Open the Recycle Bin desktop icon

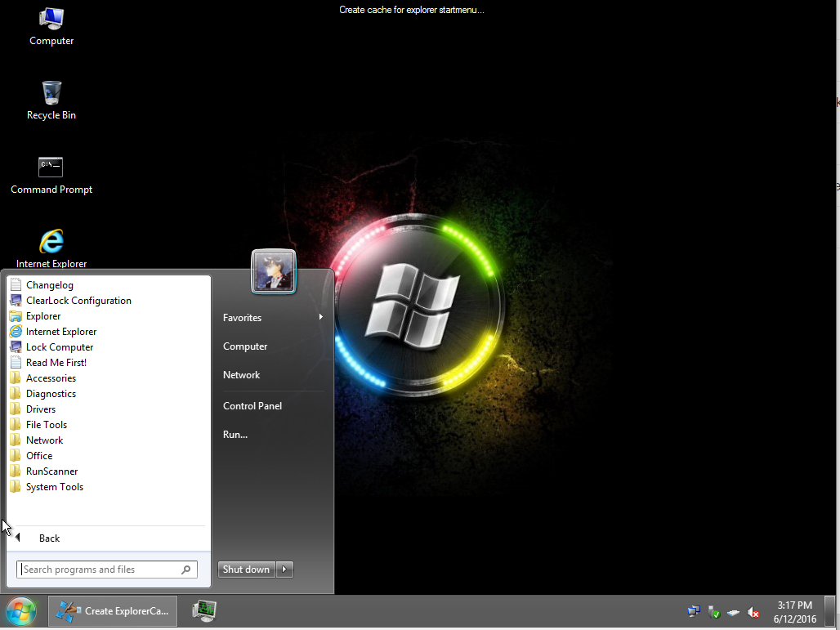(51, 101)
